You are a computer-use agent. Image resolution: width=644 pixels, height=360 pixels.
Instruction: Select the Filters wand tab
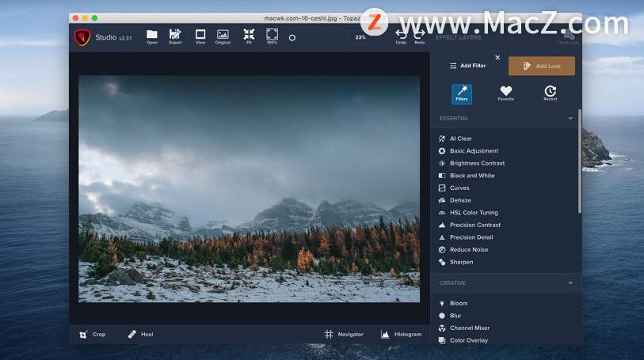coord(462,94)
